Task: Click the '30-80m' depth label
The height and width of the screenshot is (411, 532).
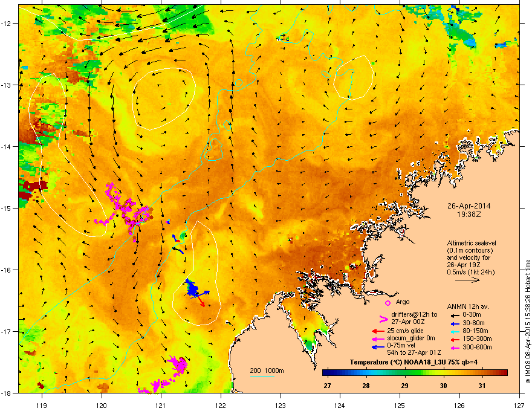Action: pyautogui.click(x=473, y=323)
